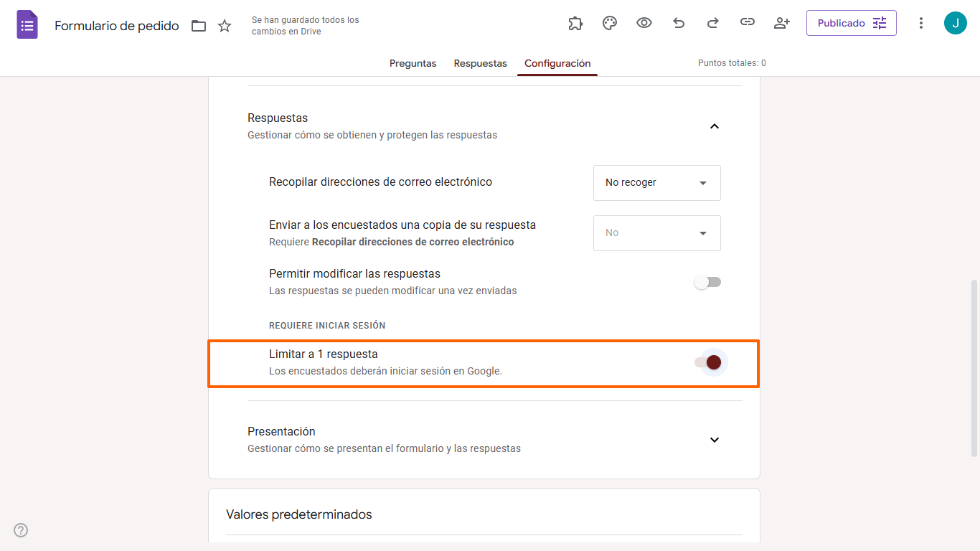Copy the form link via link icon
The image size is (980, 551).
tap(748, 23)
